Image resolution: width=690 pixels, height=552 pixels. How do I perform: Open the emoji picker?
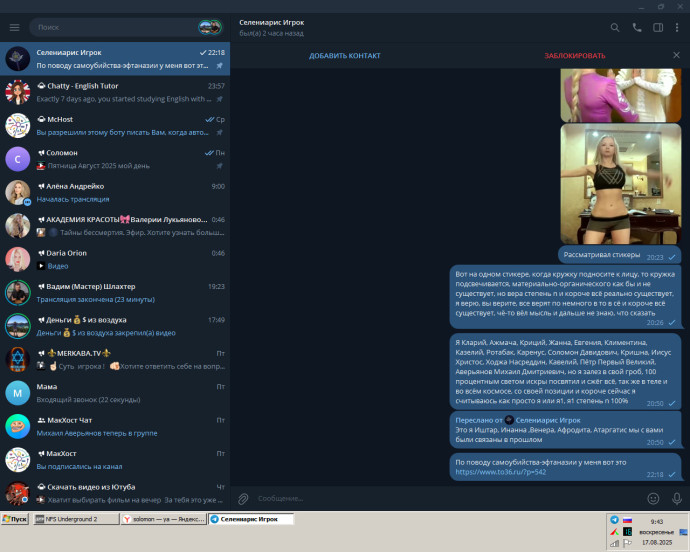[653, 498]
